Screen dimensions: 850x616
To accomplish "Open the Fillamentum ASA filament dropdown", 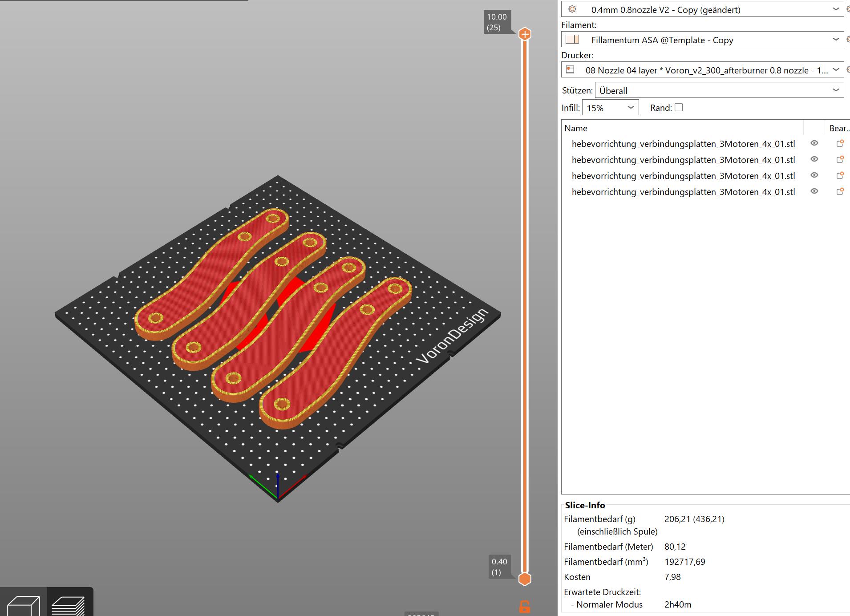I will tap(703, 40).
